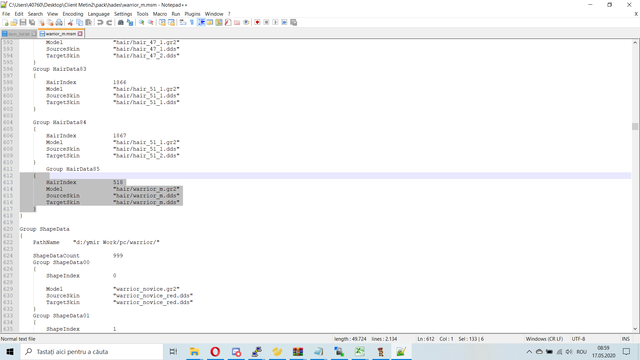Save the current file with the Save icon
The height and width of the screenshot is (360, 640).
pyautogui.click(x=23, y=22)
